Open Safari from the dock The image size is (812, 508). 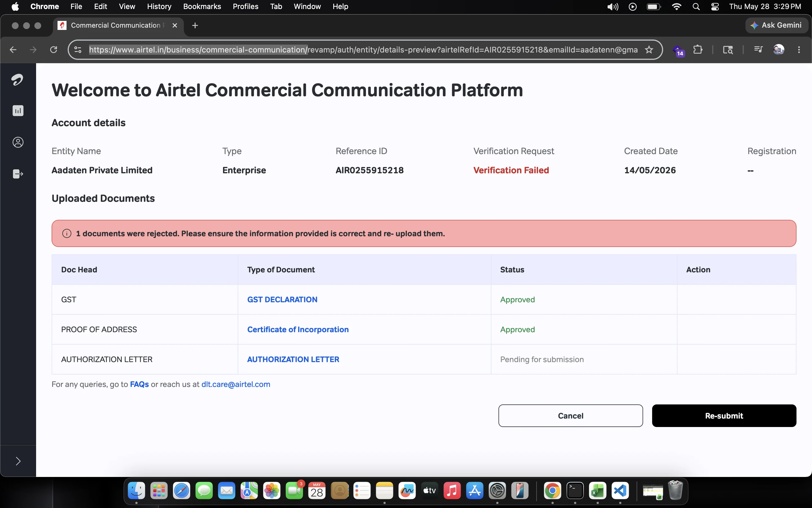click(x=182, y=491)
